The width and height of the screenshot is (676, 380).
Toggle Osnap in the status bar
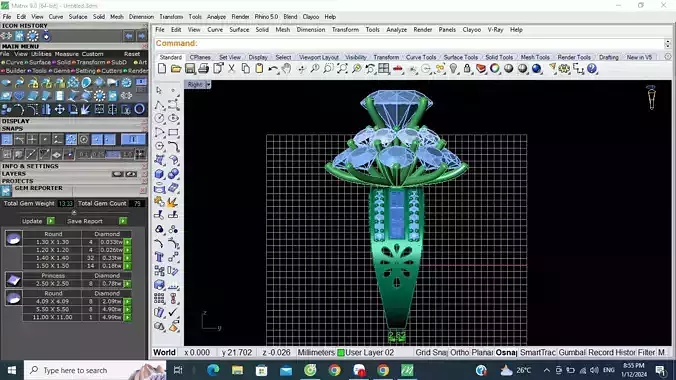click(506, 352)
